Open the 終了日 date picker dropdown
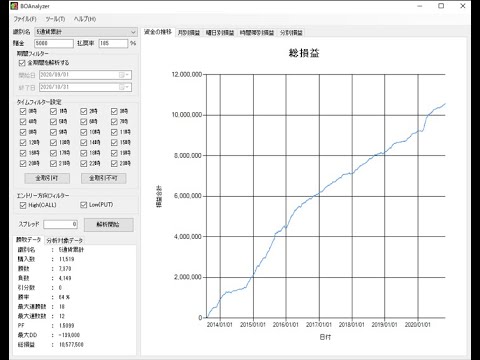480x360 pixels. click(124, 87)
